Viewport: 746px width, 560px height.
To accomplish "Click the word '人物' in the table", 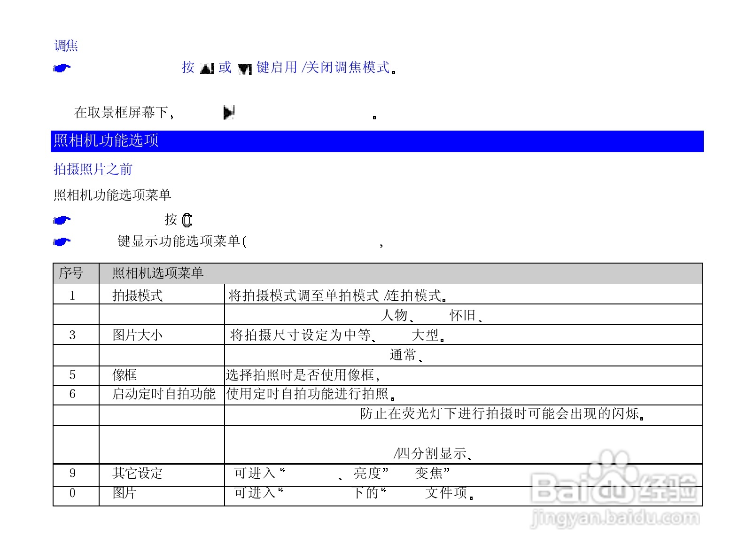I will pos(394,315).
